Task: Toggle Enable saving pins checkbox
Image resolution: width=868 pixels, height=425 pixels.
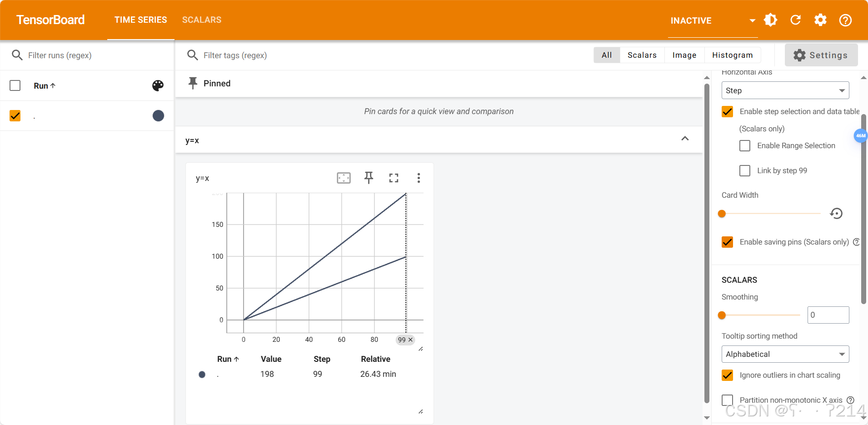Action: [727, 242]
